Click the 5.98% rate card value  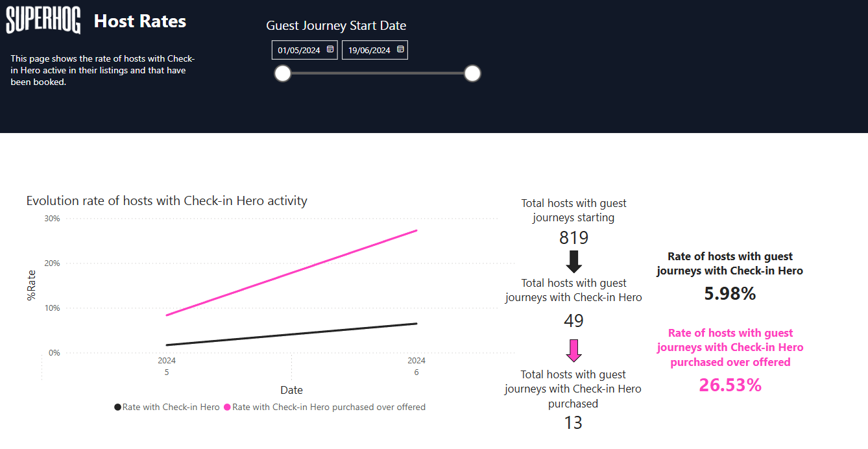tap(730, 294)
